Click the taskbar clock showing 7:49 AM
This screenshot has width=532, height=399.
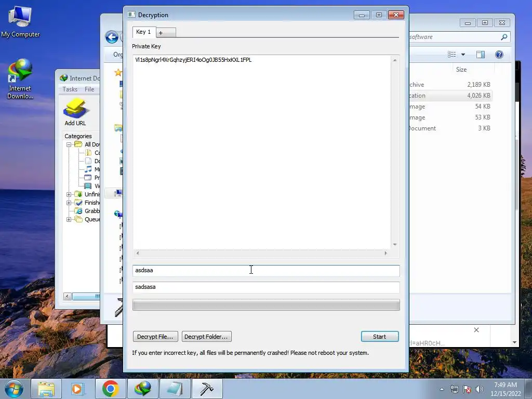point(505,389)
